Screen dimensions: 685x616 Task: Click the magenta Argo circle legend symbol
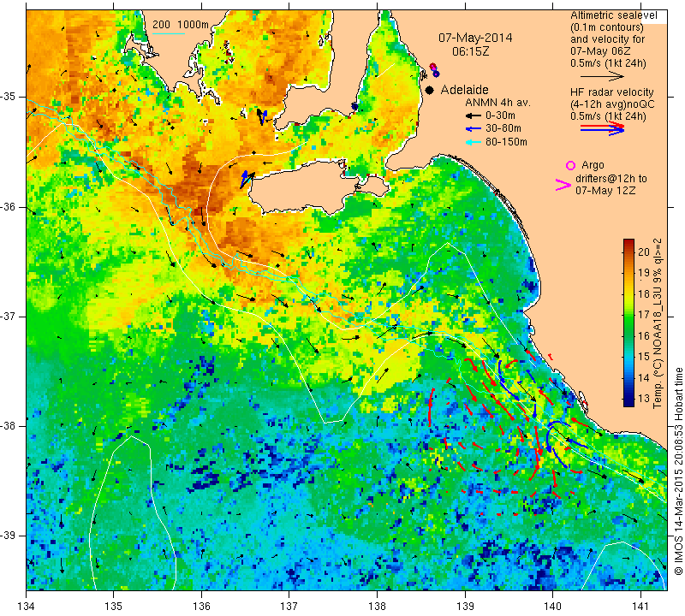click(x=570, y=165)
